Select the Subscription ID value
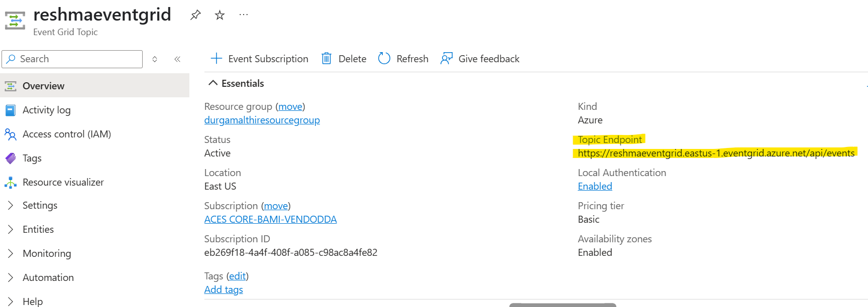Image resolution: width=868 pixels, height=307 pixels. pyautogui.click(x=291, y=252)
